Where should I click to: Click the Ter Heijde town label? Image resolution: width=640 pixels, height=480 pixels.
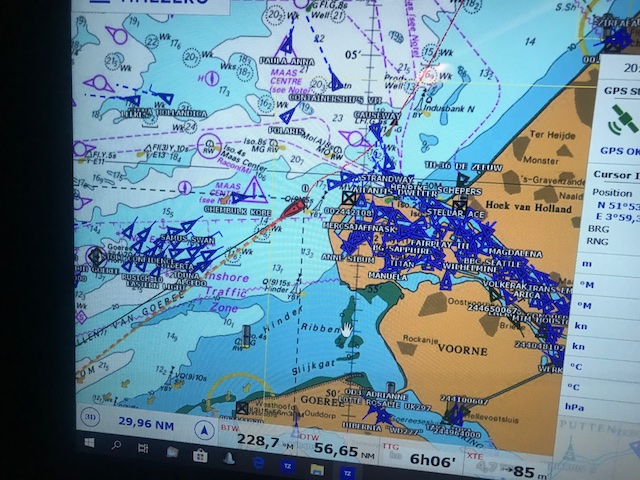[x=552, y=134]
